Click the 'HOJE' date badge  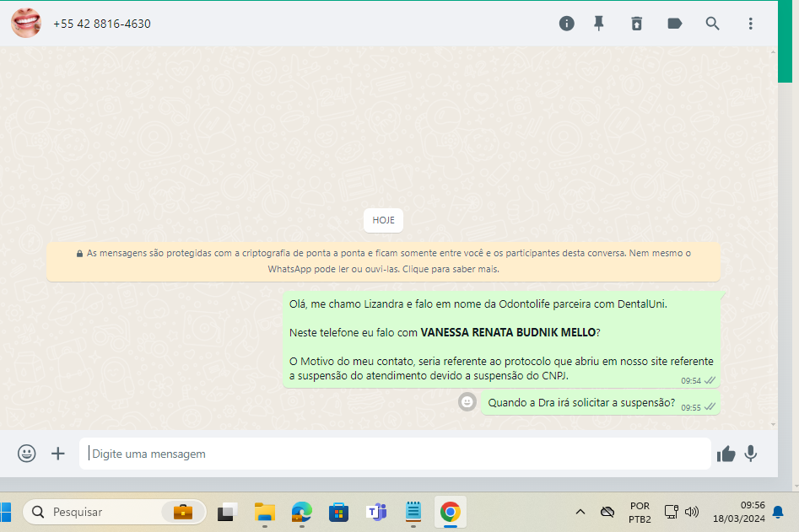coord(383,220)
